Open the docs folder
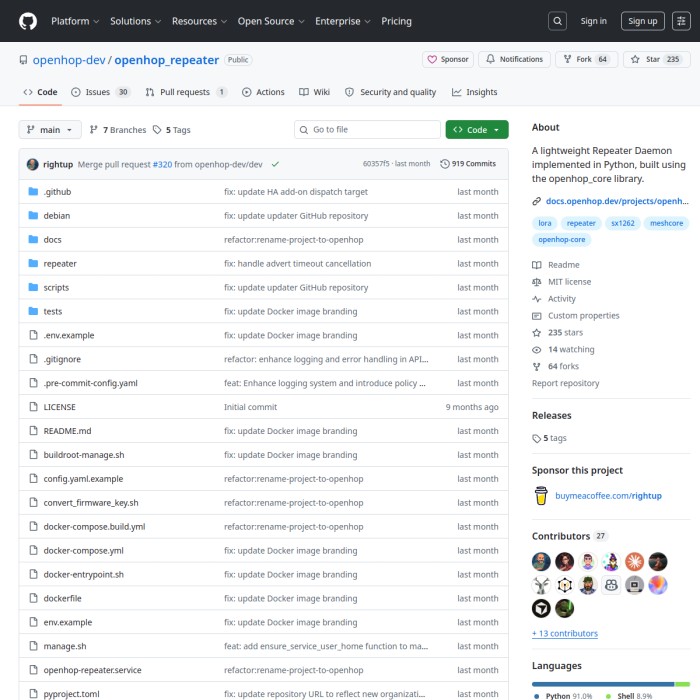 coord(52,240)
